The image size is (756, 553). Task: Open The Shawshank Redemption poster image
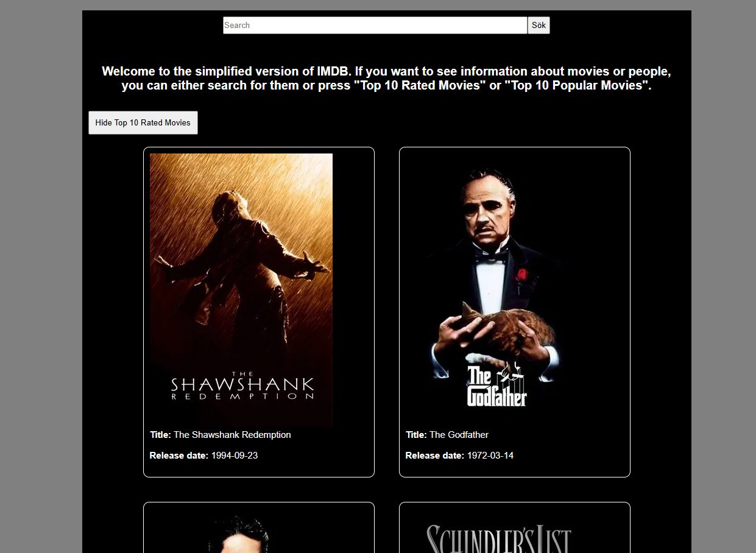tap(241, 291)
